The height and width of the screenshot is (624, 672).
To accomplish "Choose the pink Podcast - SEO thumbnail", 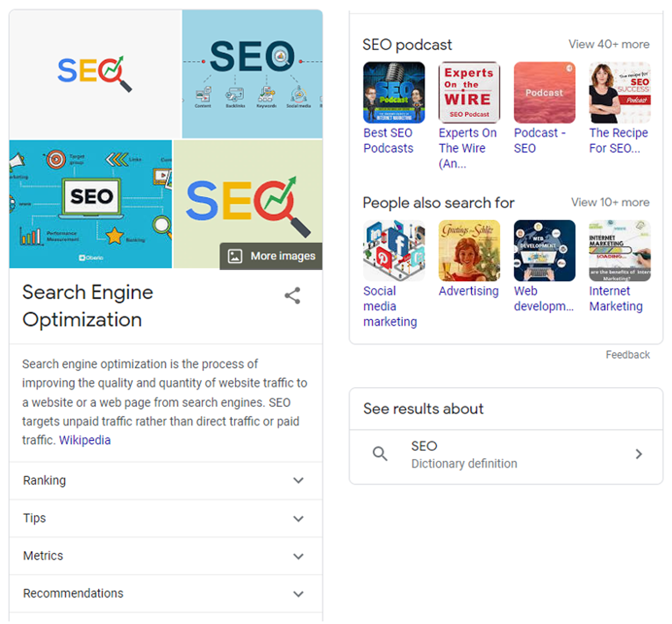I will 544,93.
